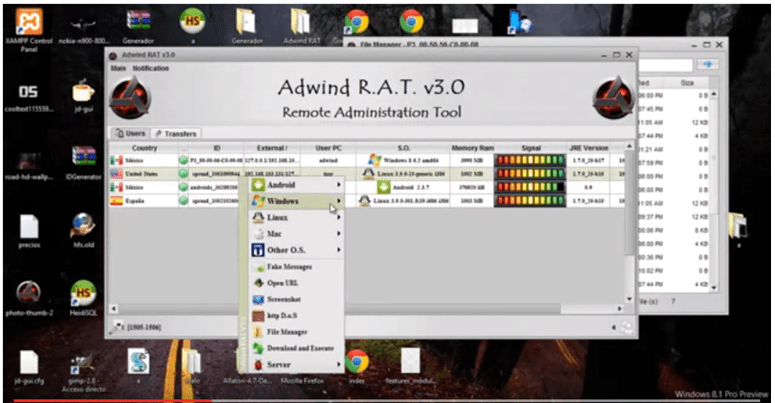The image size is (775, 403).
Task: Click user table scroll-up arrow
Action: click(x=629, y=146)
